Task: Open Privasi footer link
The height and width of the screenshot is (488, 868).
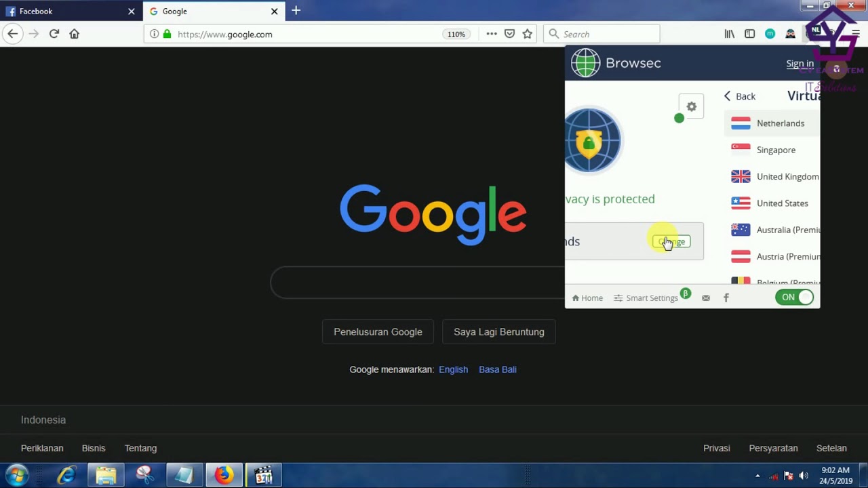Action: coord(717,448)
